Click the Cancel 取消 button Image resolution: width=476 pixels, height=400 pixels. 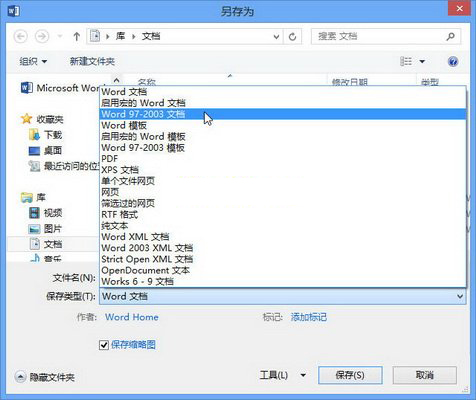point(424,375)
